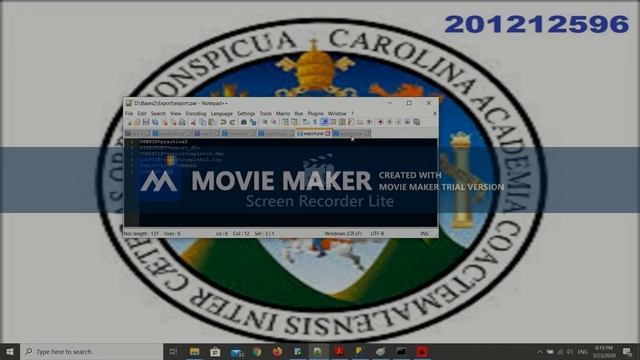Toggle INS insert mode in status bar

[424, 233]
